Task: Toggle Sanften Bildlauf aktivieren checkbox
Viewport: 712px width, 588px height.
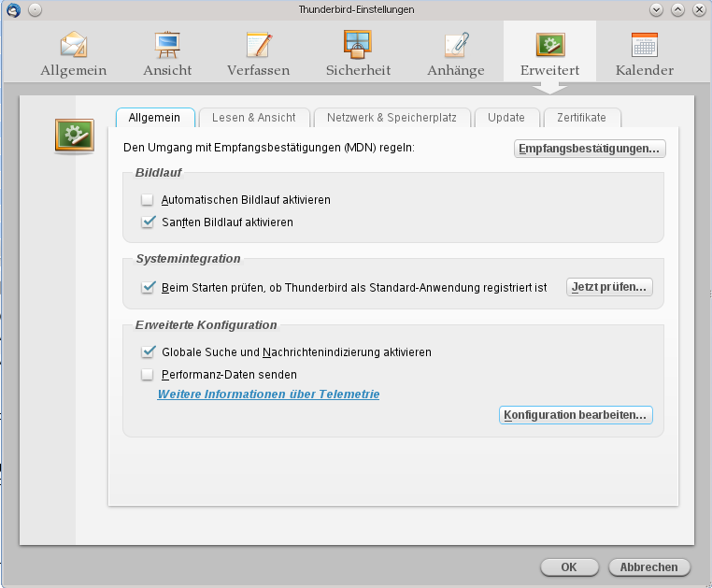Action: tap(148, 222)
